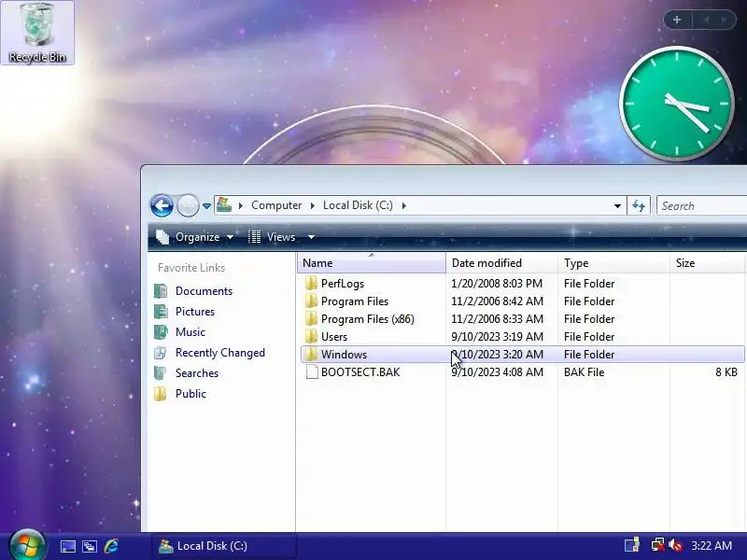Open the Organize menu
This screenshot has width=747, height=560.
click(x=195, y=237)
